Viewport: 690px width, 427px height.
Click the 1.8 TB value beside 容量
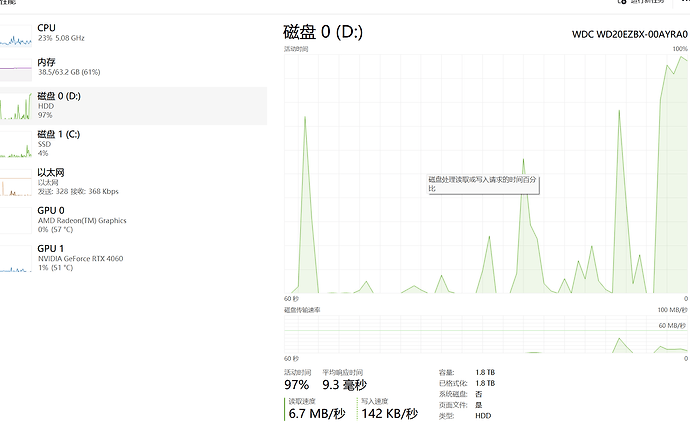[x=485, y=372]
